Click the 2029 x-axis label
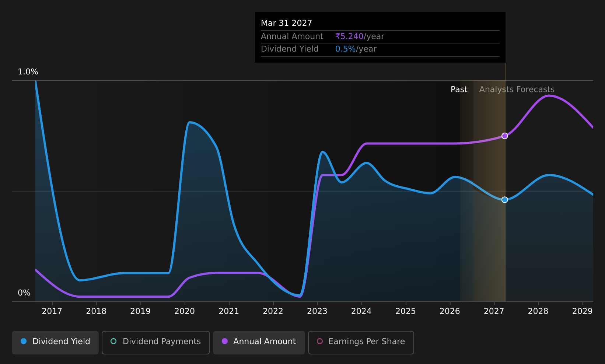 (x=583, y=311)
